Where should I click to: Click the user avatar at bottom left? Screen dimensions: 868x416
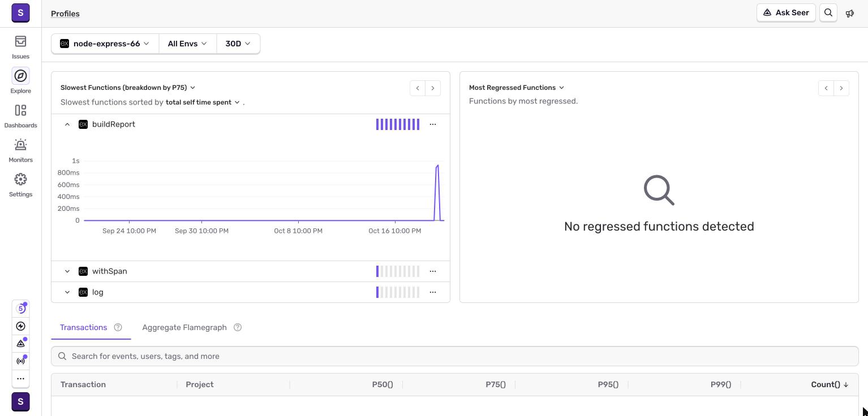(20, 402)
